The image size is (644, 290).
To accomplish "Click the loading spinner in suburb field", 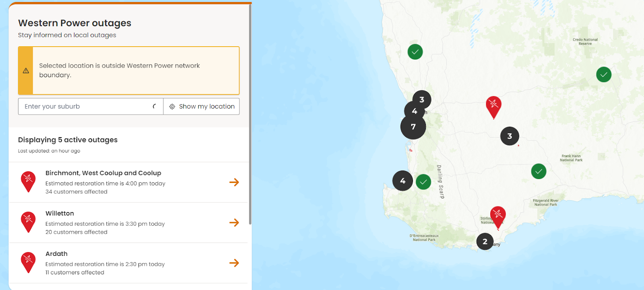I will point(155,107).
